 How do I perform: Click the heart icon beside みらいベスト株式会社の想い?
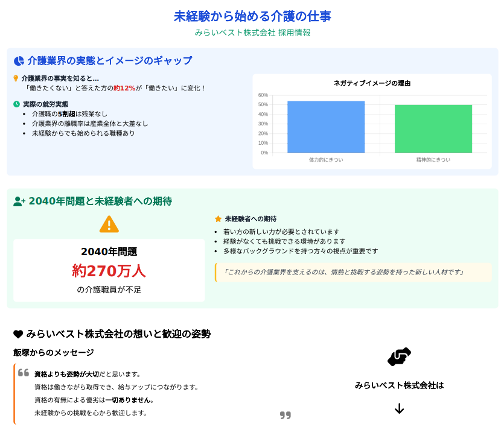click(18, 334)
